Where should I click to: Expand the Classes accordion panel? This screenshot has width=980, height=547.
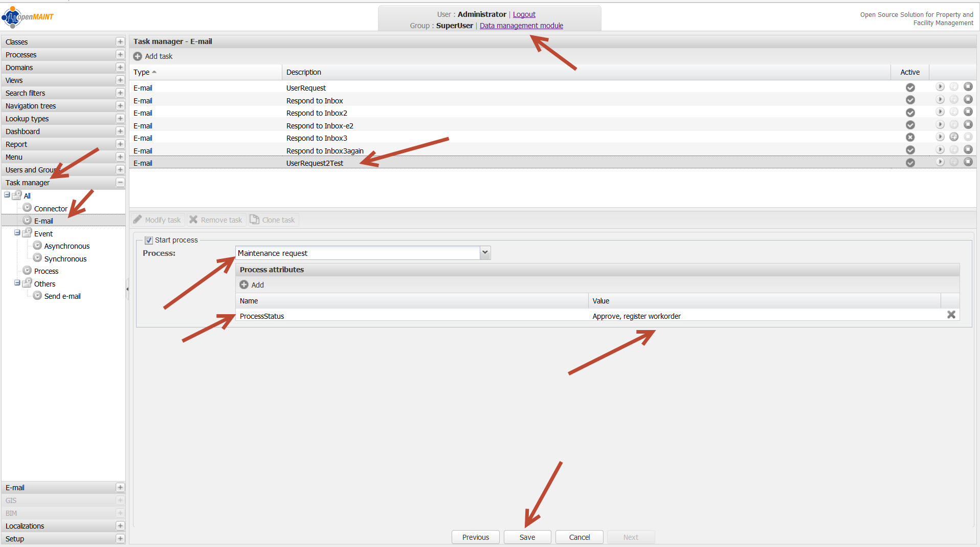120,42
